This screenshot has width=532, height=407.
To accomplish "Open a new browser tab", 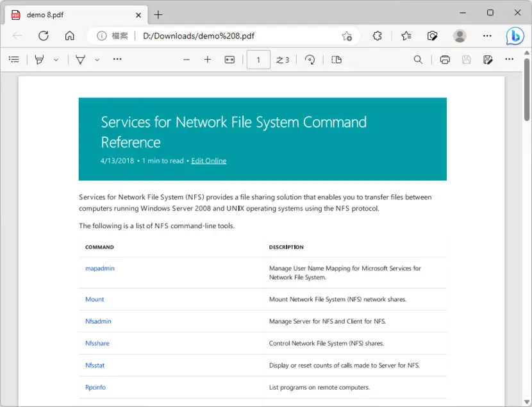I will coord(158,15).
